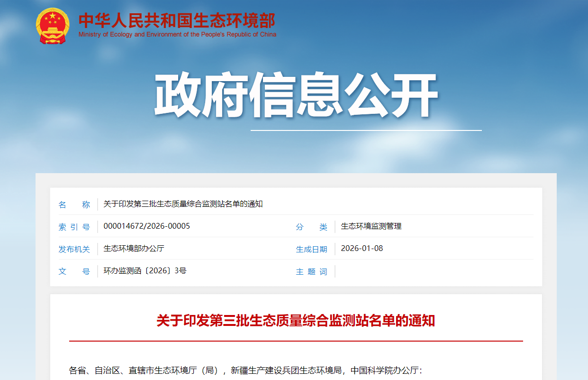This screenshot has height=380, width=588.
Task: Select the 名称 field label
Action: pos(74,204)
